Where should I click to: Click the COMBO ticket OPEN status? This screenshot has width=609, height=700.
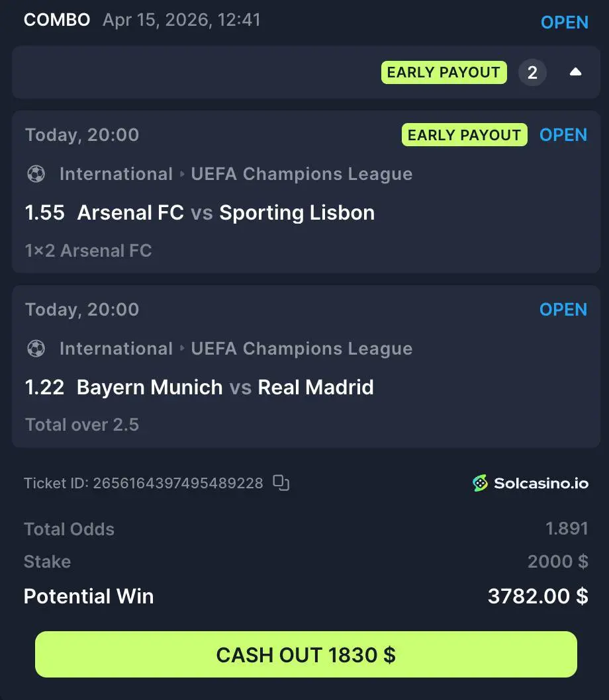coord(565,22)
